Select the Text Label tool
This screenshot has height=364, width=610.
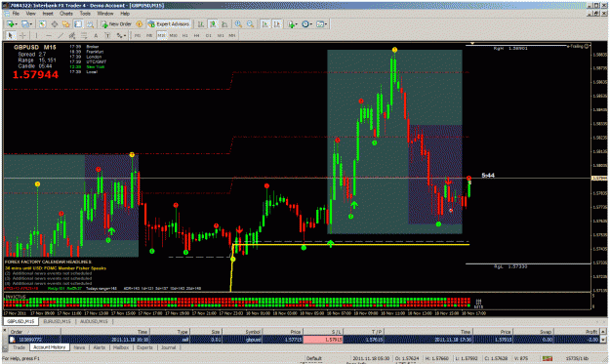click(107, 35)
